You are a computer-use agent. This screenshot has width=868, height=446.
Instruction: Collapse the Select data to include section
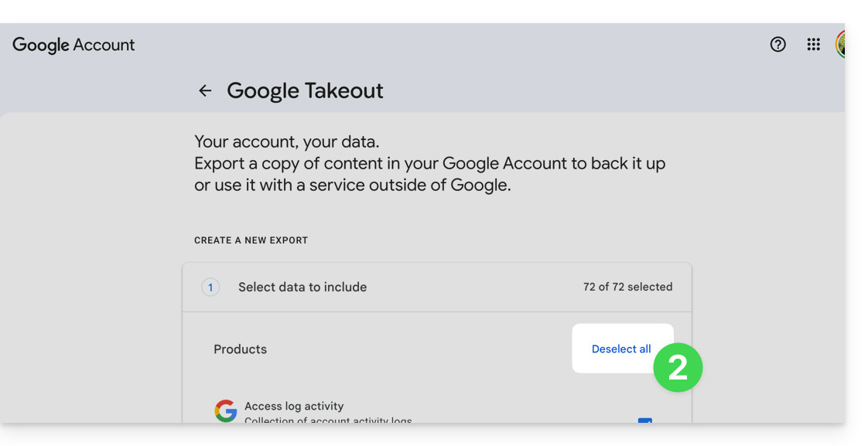pos(302,288)
